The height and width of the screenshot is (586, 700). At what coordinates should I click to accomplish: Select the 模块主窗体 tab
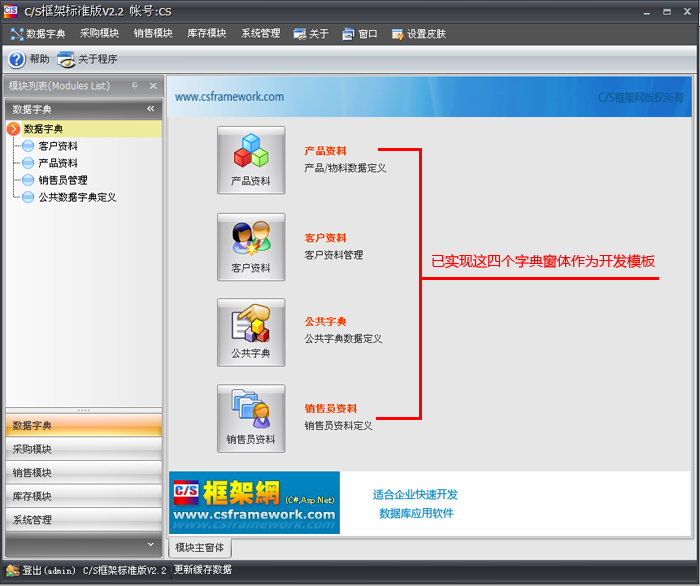(x=200, y=547)
